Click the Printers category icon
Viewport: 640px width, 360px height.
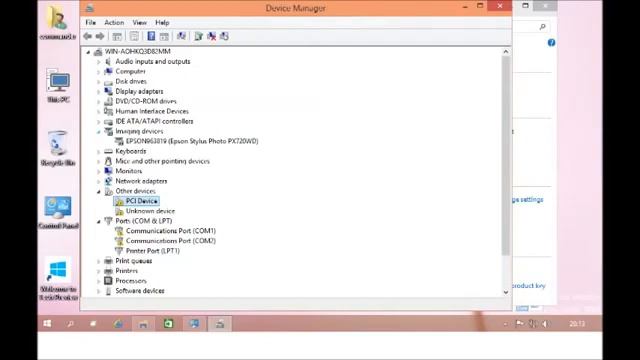pos(108,271)
